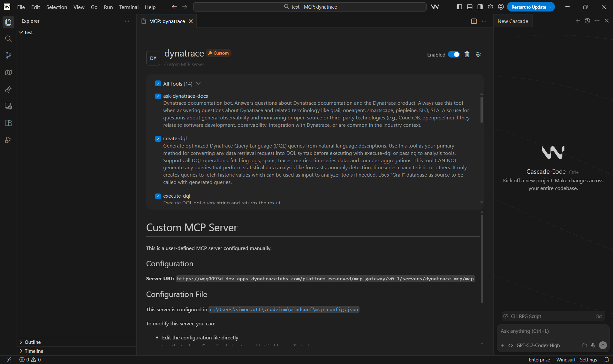The width and height of the screenshot is (613, 364).
Task: Start a conversation with the plus icon
Action: coord(578,21)
